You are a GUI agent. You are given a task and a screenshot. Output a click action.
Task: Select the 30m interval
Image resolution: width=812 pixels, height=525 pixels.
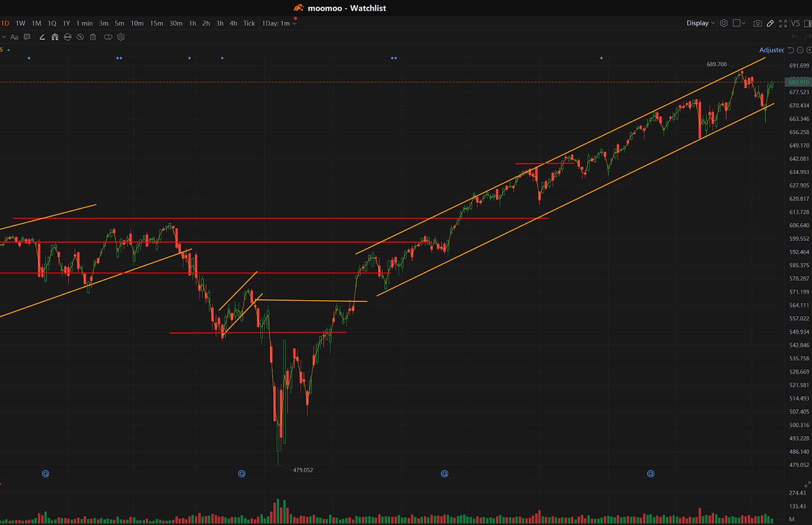point(176,23)
